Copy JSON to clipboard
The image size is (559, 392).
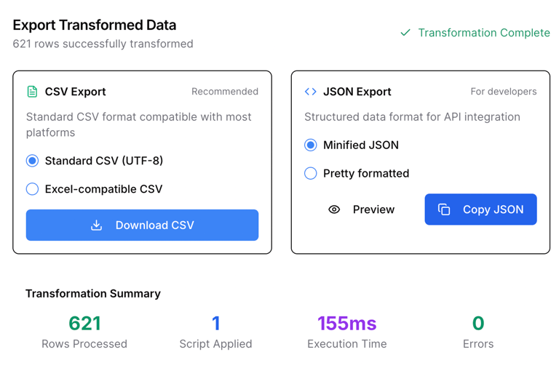(x=480, y=209)
